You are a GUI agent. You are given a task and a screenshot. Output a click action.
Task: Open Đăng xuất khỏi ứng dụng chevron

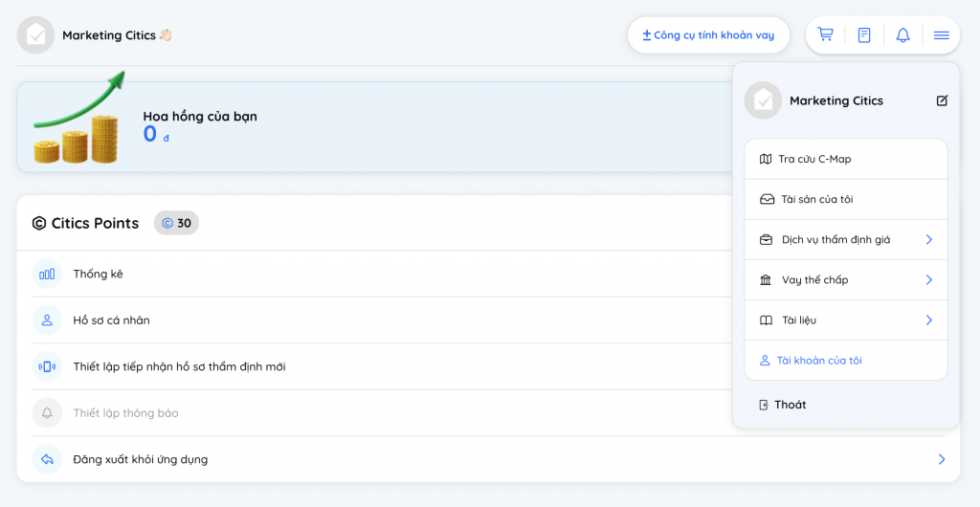click(941, 459)
